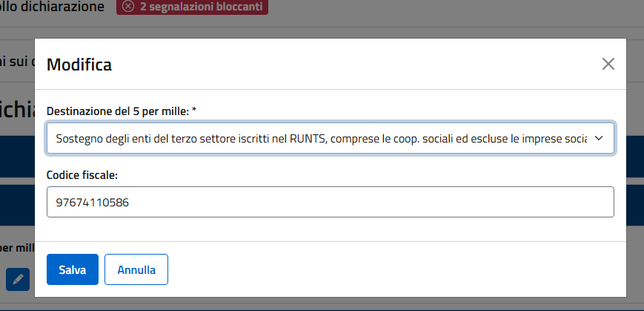Image resolution: width=644 pixels, height=311 pixels.
Task: Click the 'Codice fiscale:' label
Action: [x=82, y=175]
